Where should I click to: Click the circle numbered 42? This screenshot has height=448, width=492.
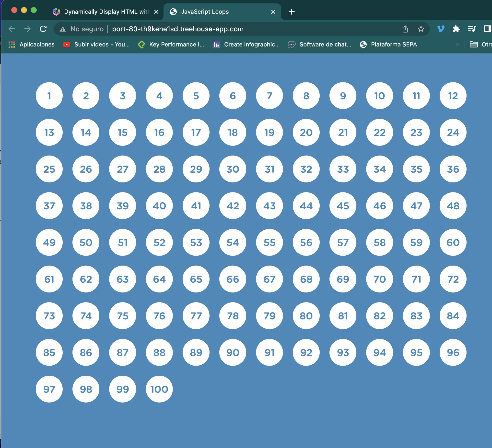pos(233,206)
